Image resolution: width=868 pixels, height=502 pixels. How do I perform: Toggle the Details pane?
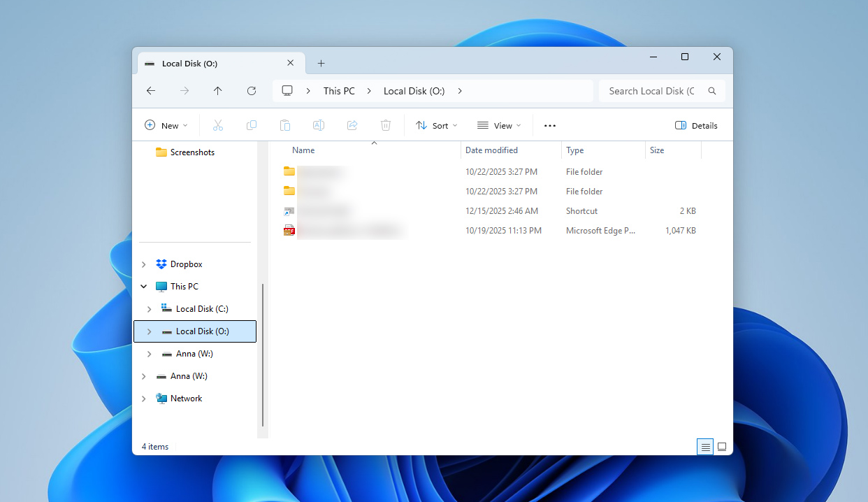click(696, 125)
